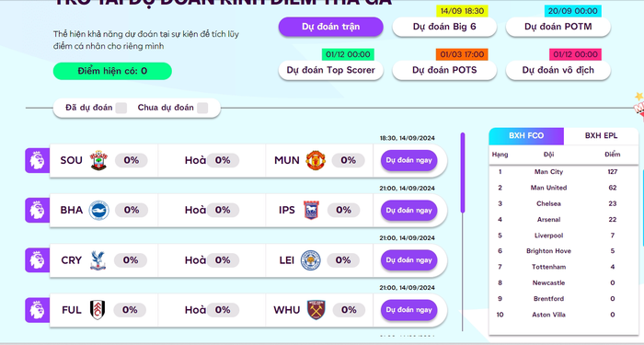Click the Leicester City club crest
This screenshot has height=345, width=644.
tap(311, 260)
